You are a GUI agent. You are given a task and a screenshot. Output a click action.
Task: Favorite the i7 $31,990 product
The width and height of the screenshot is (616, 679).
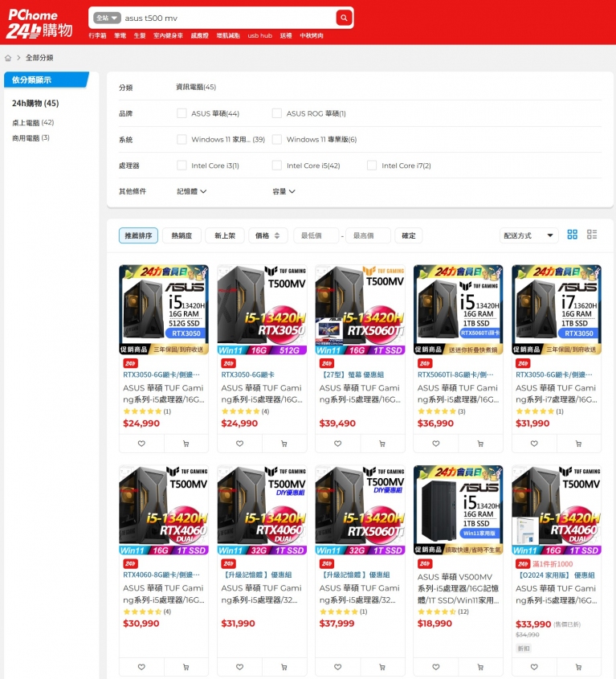pos(534,444)
